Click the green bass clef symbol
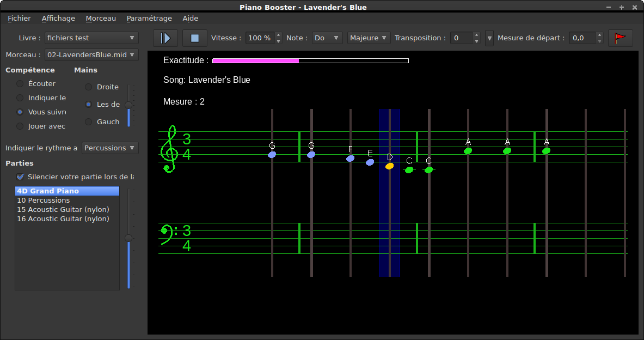Screen dimensions: 644x340 [x=165, y=231]
